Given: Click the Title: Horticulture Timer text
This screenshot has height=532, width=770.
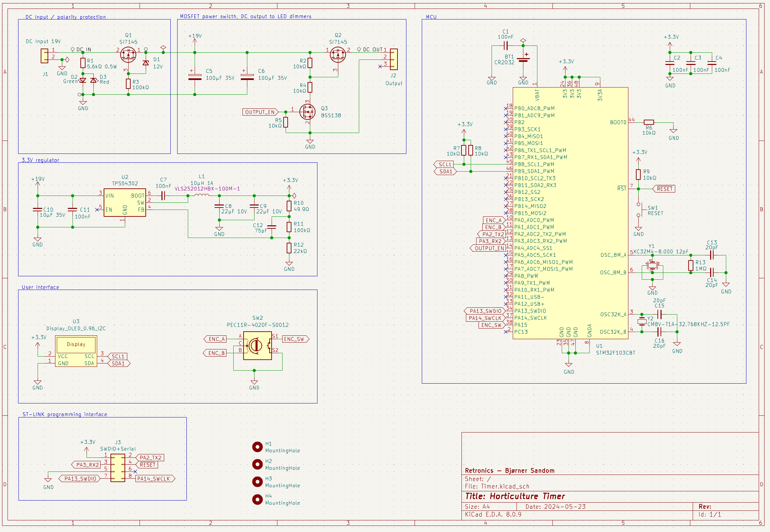Looking at the screenshot, I should tap(515, 496).
